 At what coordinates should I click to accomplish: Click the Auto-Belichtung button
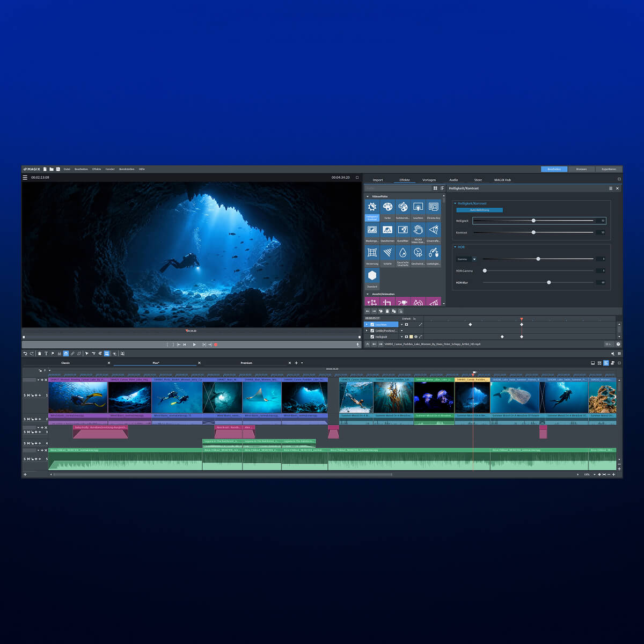(479, 210)
